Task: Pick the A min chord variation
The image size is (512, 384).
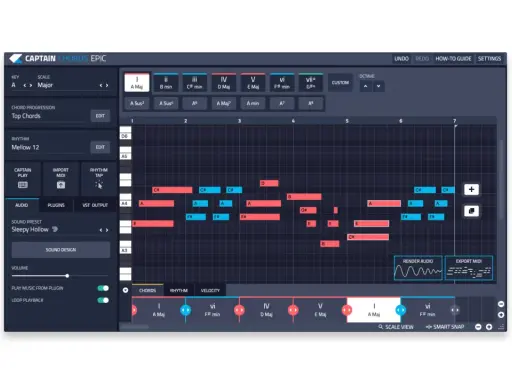Action: pos(253,103)
